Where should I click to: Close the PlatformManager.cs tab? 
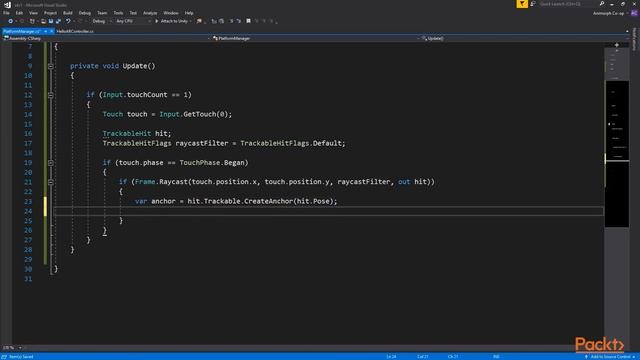pos(51,31)
